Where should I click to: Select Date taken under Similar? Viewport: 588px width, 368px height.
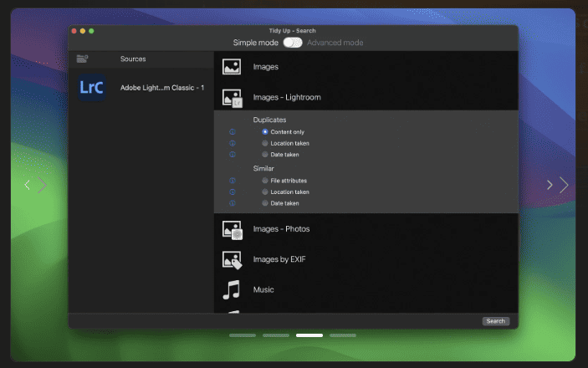pyautogui.click(x=265, y=203)
